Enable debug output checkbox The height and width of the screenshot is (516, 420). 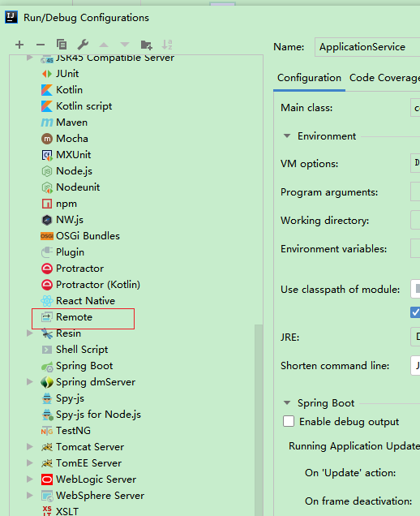coord(289,421)
